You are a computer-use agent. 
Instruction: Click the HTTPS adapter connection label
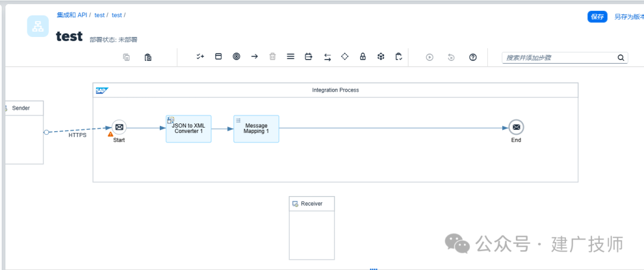click(78, 135)
